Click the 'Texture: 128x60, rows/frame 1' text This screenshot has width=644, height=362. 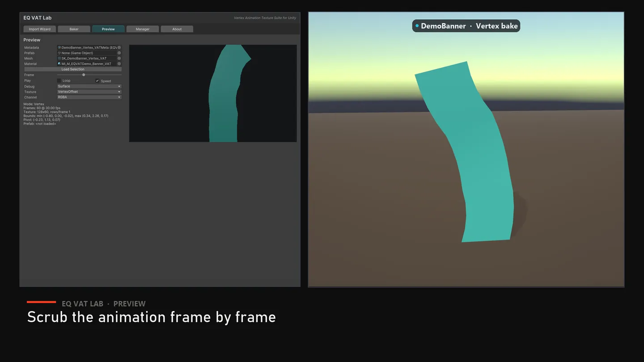[46, 112]
